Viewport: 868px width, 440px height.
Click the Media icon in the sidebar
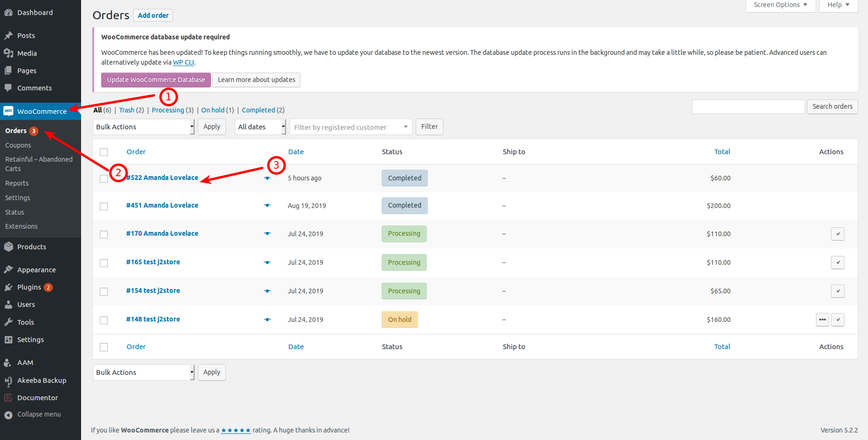click(8, 53)
